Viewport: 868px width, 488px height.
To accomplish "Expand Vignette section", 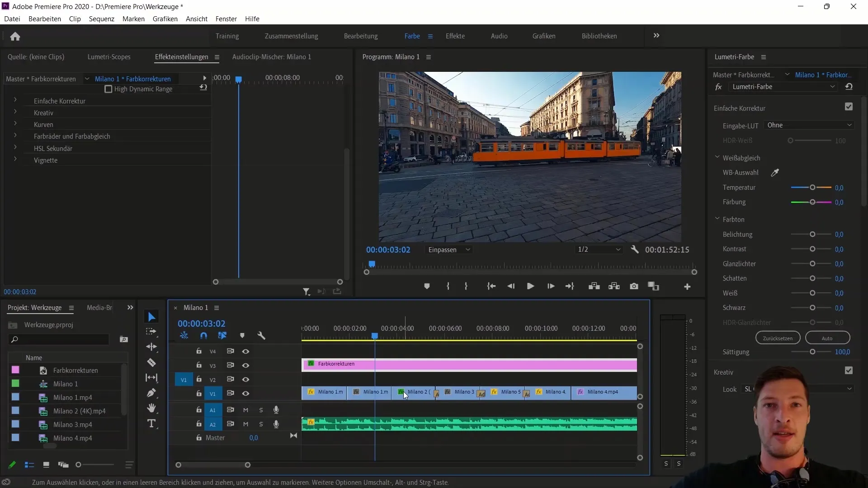I will tap(15, 159).
